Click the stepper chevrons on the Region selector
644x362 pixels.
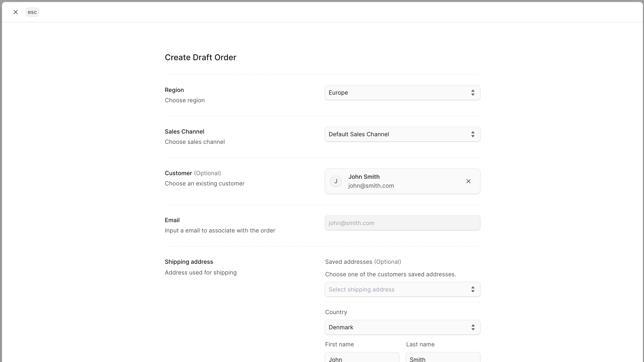[473, 92]
